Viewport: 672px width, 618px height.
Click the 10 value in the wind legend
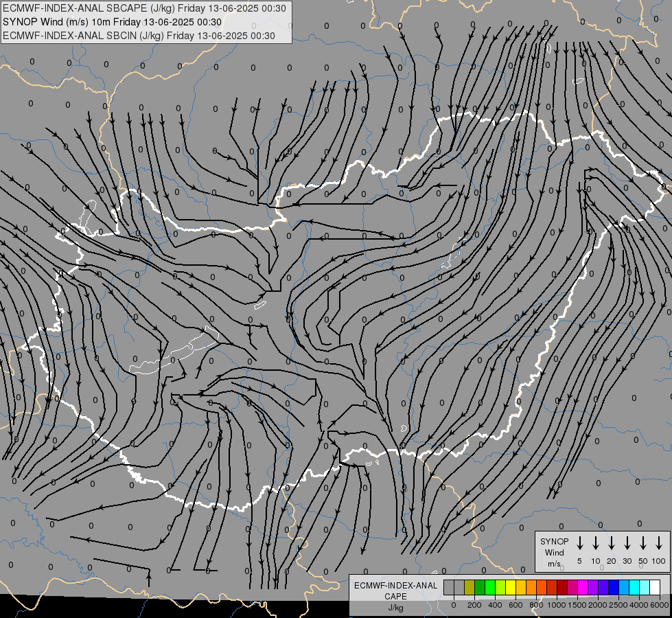596,561
